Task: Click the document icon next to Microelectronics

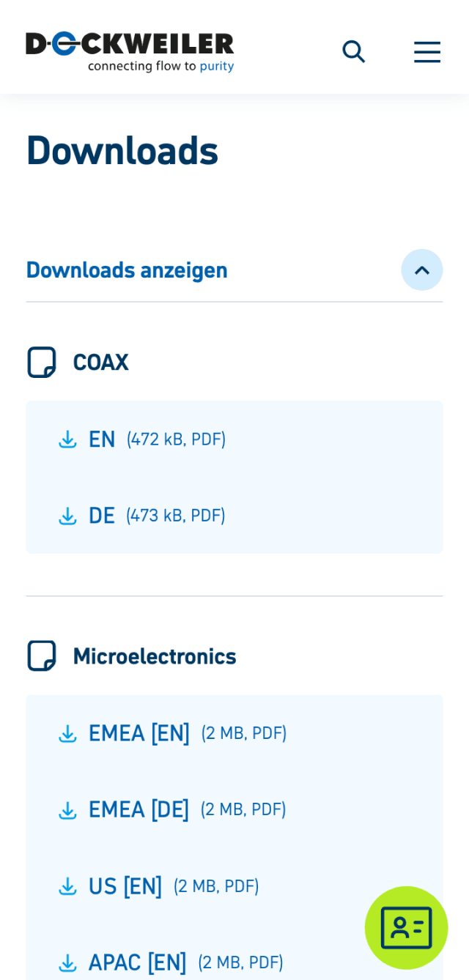Action: coord(42,656)
